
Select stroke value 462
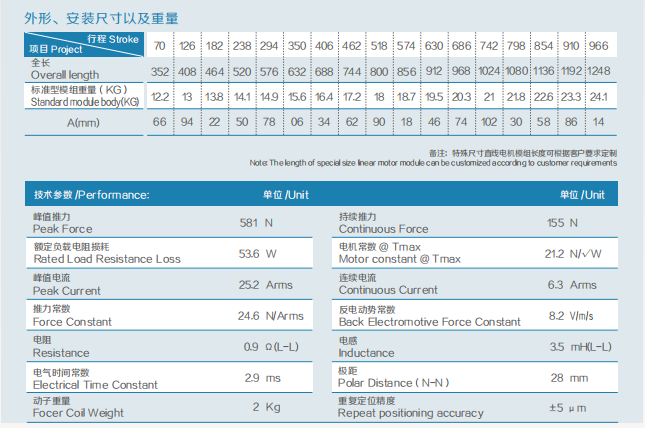point(352,46)
